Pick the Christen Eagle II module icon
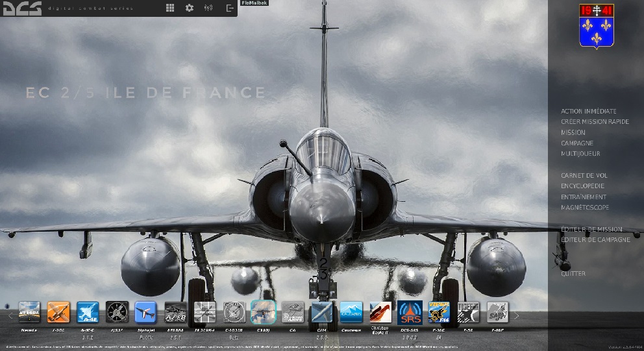The width and height of the screenshot is (644, 351). click(380, 312)
